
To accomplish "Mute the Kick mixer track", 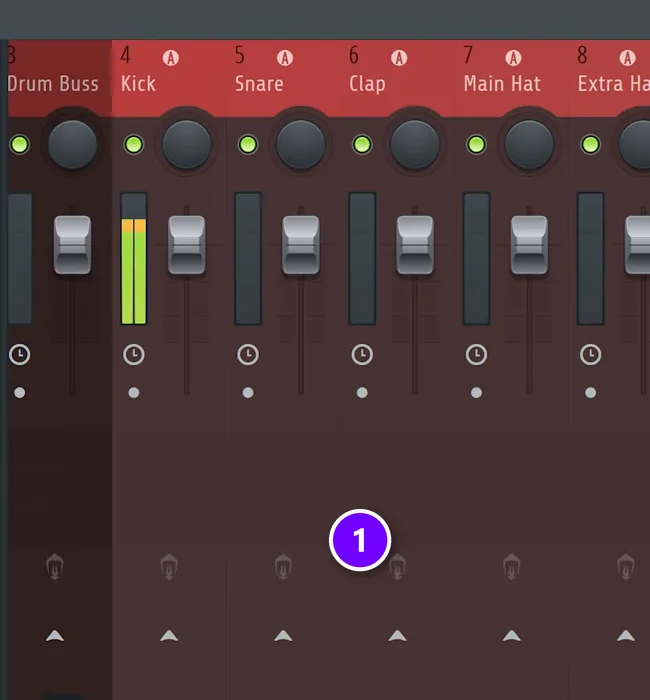I will point(134,145).
